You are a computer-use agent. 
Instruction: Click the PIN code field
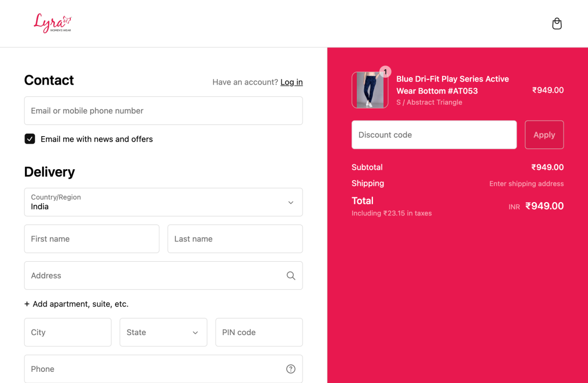coord(259,332)
